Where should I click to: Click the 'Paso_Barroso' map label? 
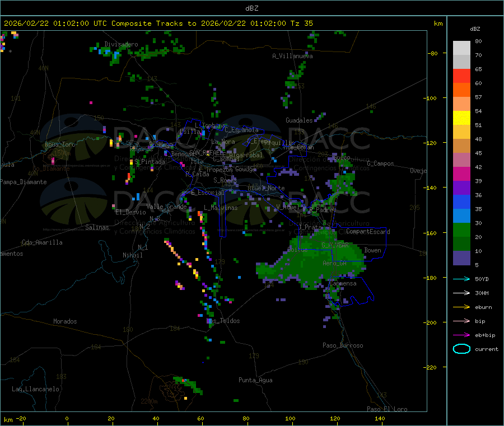click(x=343, y=345)
